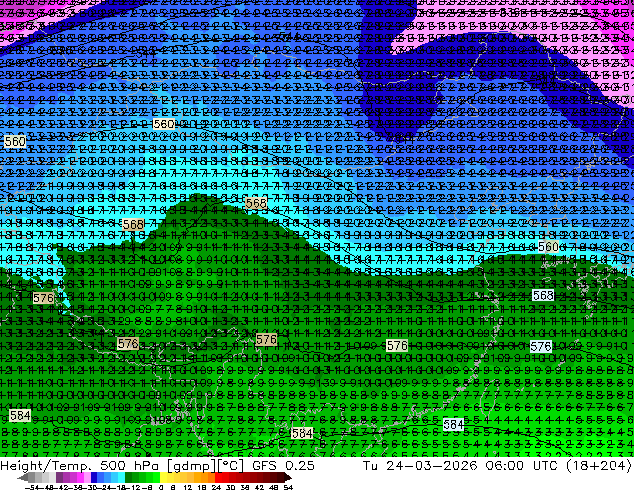Viewport: 634px width, 490px height.
Task: Click the '24' legend value under red
Action: (216, 487)
